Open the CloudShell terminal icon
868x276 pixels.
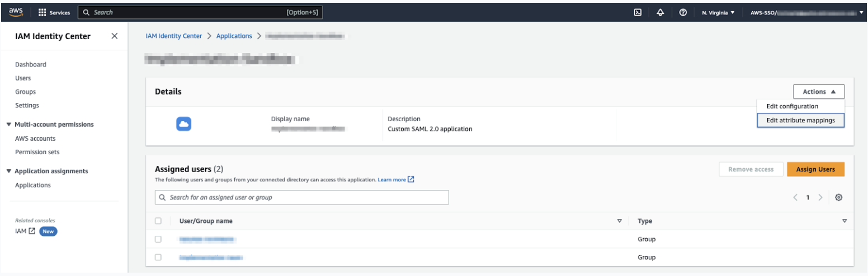pos(637,12)
